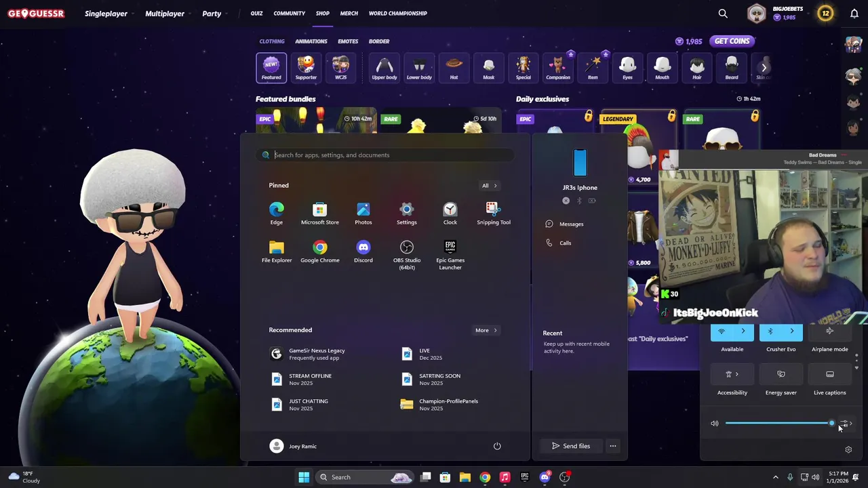This screenshot has height=488, width=868.
Task: Click GeoGuessr search magnifier icon
Action: click(723, 14)
